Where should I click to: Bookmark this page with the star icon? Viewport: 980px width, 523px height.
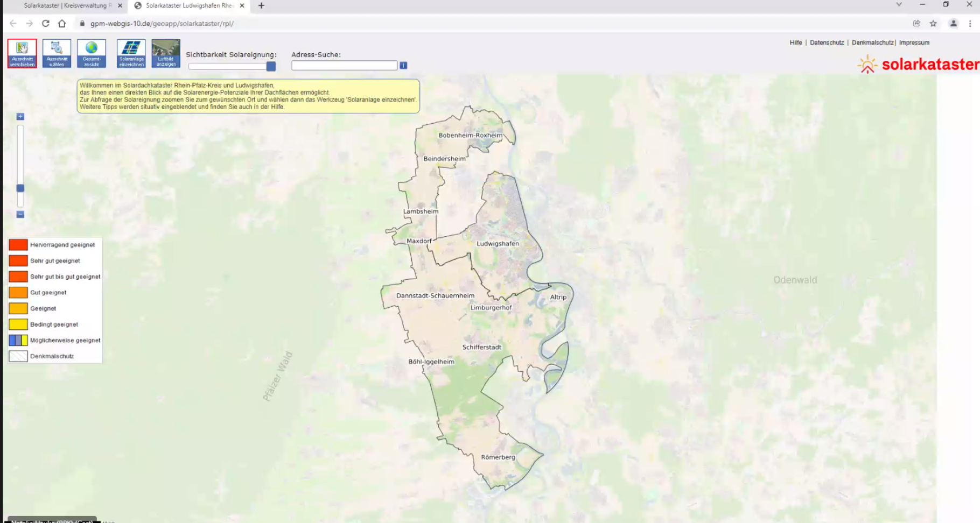click(x=933, y=24)
